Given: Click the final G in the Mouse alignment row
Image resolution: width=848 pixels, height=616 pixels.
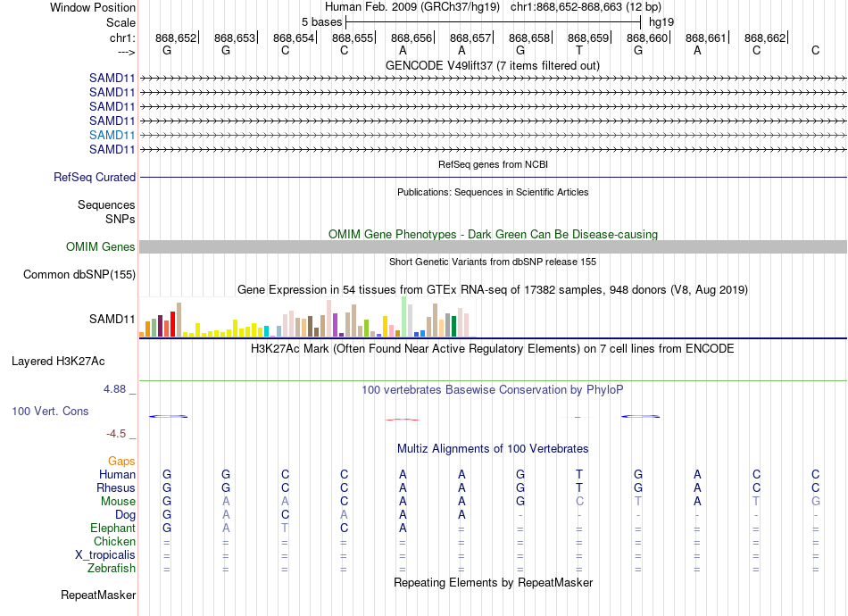Looking at the screenshot, I should click(x=816, y=502).
